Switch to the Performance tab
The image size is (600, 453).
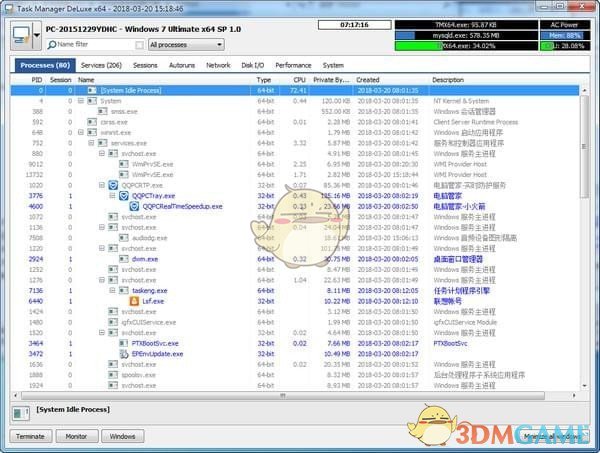tap(293, 65)
